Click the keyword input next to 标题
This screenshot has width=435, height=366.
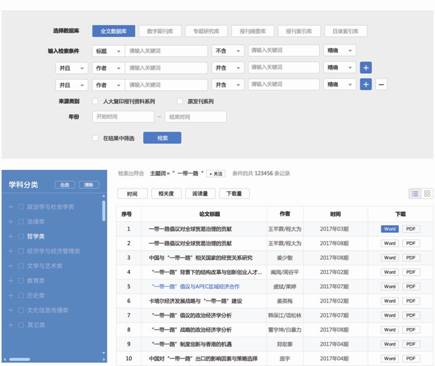coord(166,51)
